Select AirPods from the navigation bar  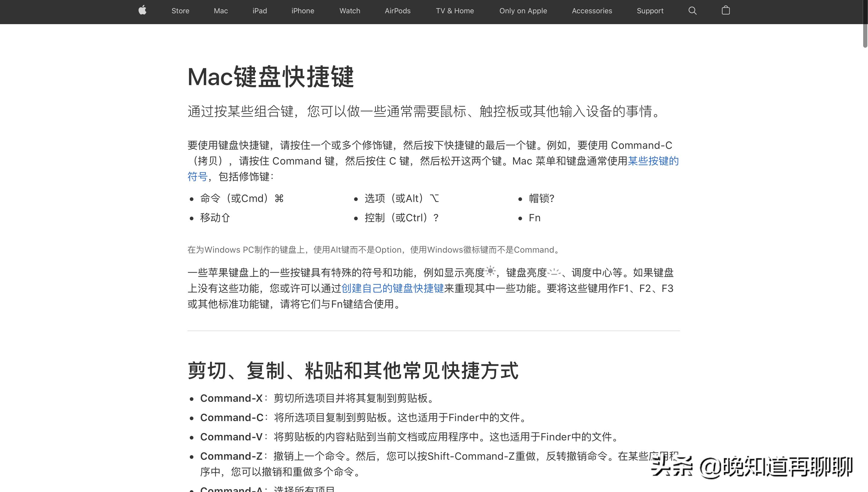[397, 11]
